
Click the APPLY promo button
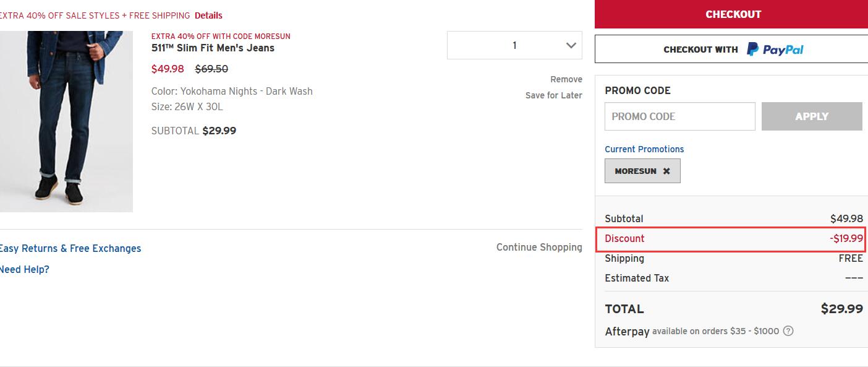coord(812,116)
